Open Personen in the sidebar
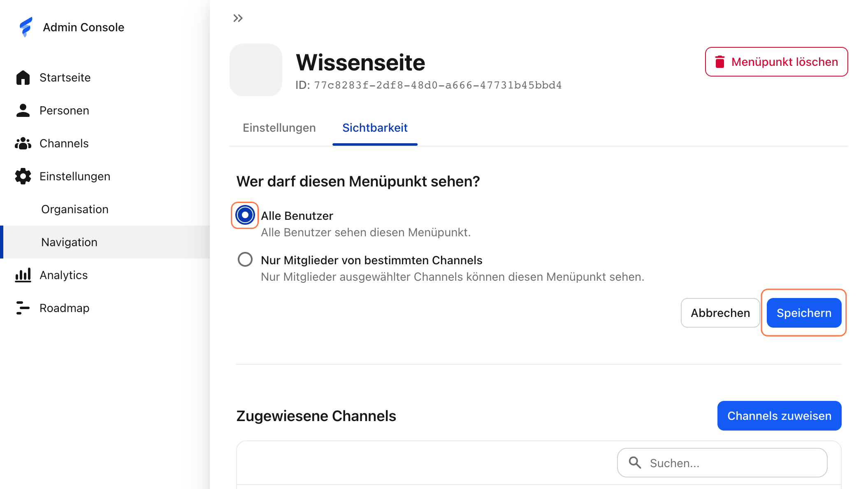Viewport: 868px width, 489px height. (64, 110)
